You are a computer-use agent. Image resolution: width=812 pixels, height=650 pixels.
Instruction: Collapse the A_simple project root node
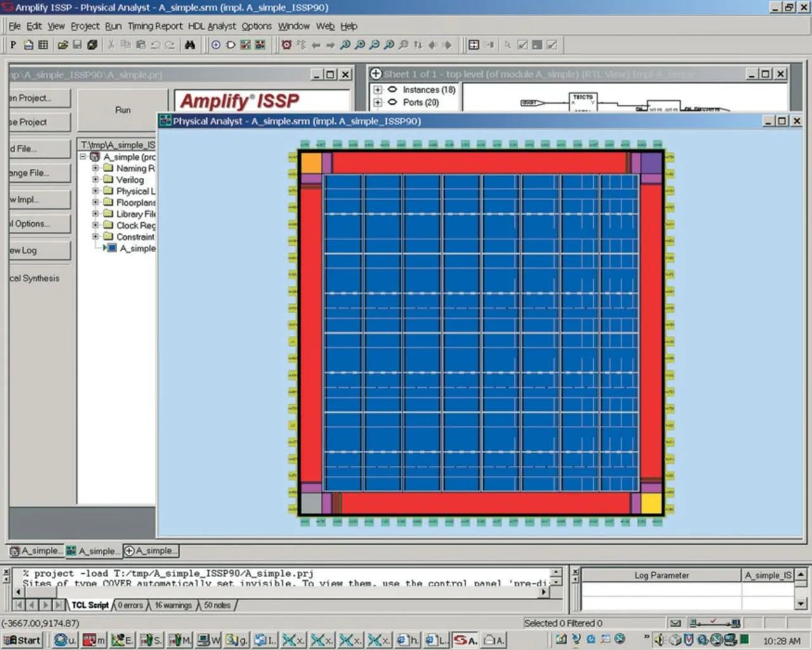83,157
